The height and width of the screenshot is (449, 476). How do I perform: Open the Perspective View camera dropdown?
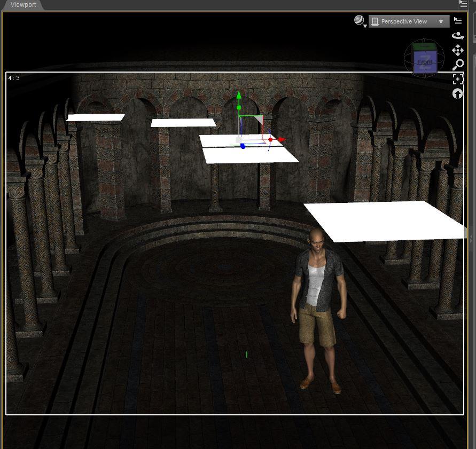click(409, 21)
